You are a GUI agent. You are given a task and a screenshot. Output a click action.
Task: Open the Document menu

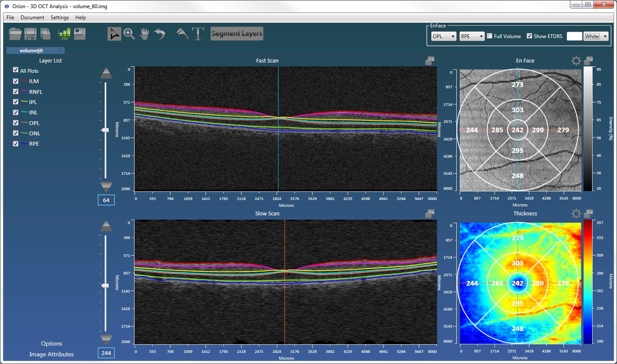[33, 18]
